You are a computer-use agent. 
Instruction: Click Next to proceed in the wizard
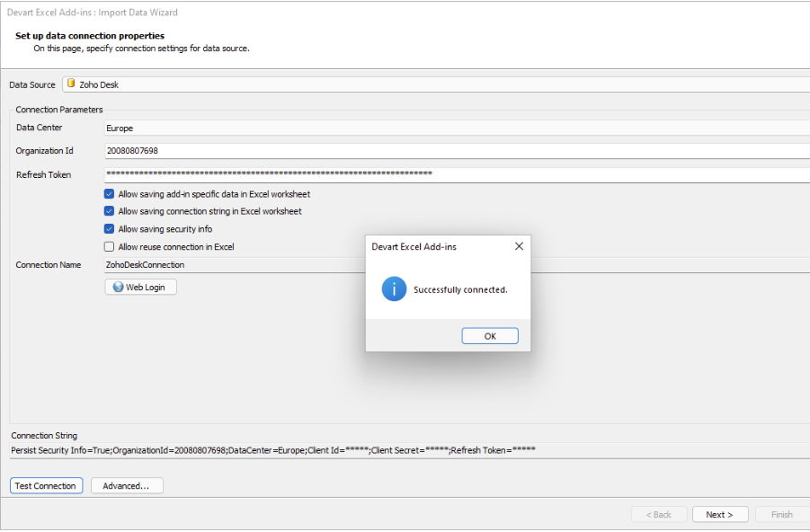(720, 514)
